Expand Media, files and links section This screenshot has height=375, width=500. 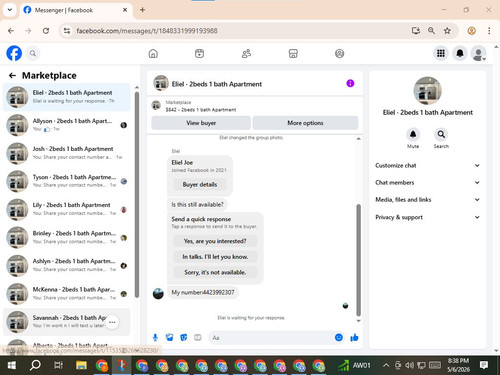[427, 200]
